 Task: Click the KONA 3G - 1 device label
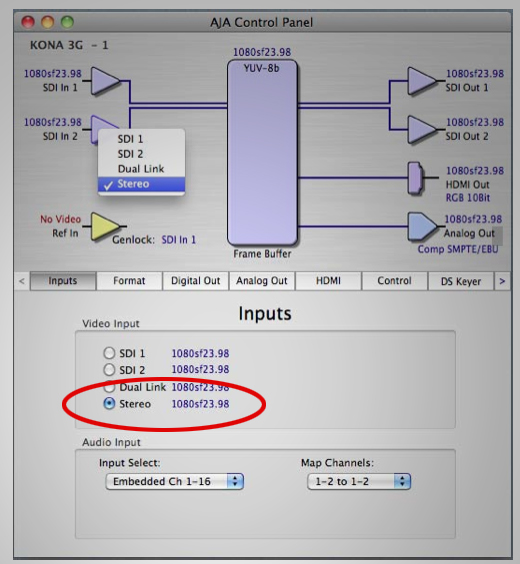(x=69, y=45)
